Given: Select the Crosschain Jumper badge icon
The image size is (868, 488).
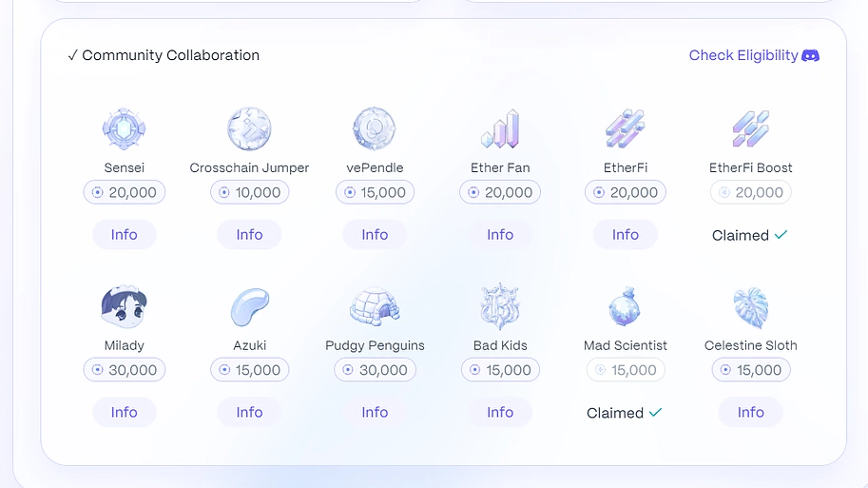Looking at the screenshot, I should point(249,128).
